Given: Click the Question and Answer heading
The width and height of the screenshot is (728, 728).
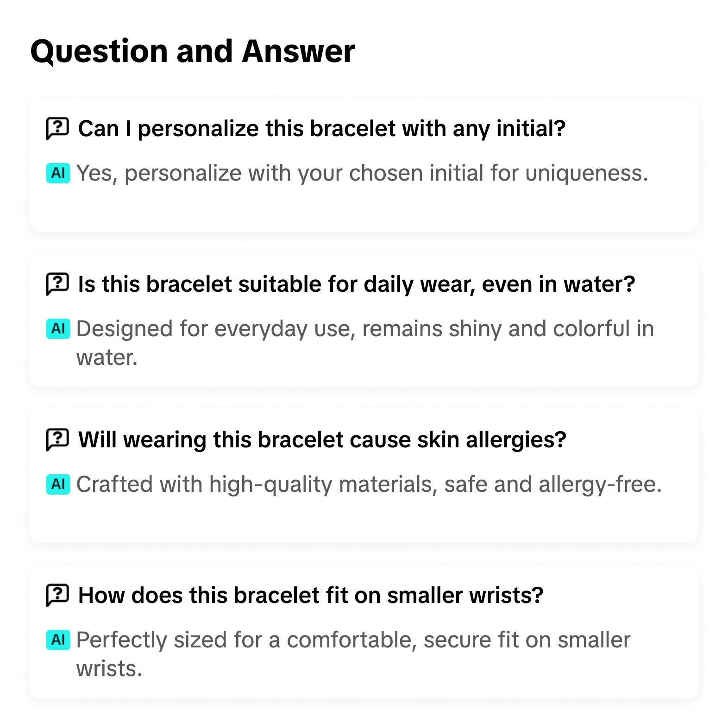Looking at the screenshot, I should coord(192,51).
